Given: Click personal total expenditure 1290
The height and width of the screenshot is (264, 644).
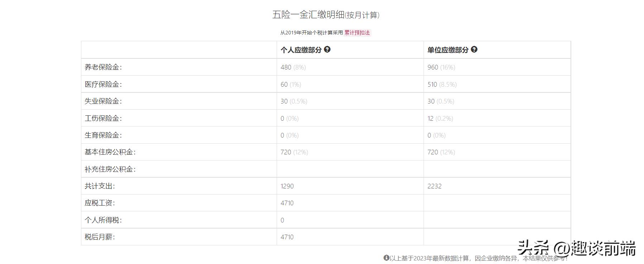Looking at the screenshot, I should pos(287,186).
